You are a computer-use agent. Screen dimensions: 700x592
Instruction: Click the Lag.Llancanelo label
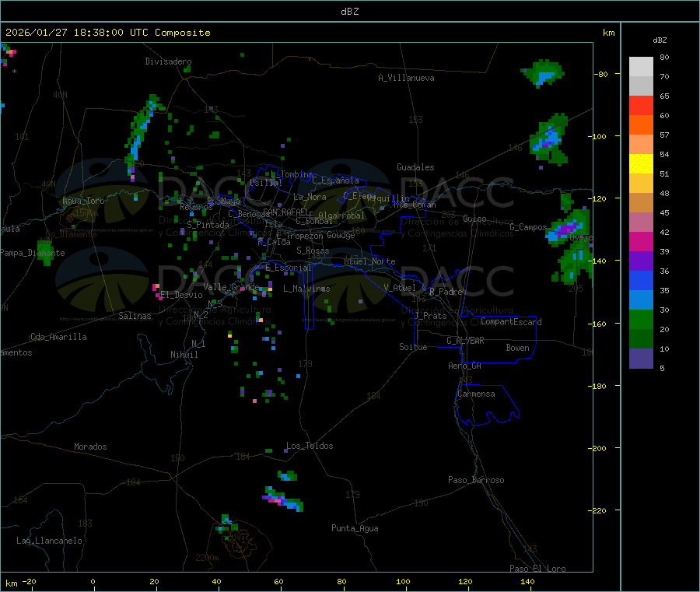(x=49, y=541)
